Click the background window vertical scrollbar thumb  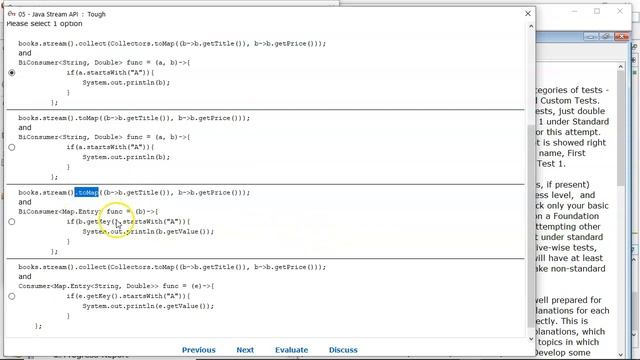coord(621,128)
